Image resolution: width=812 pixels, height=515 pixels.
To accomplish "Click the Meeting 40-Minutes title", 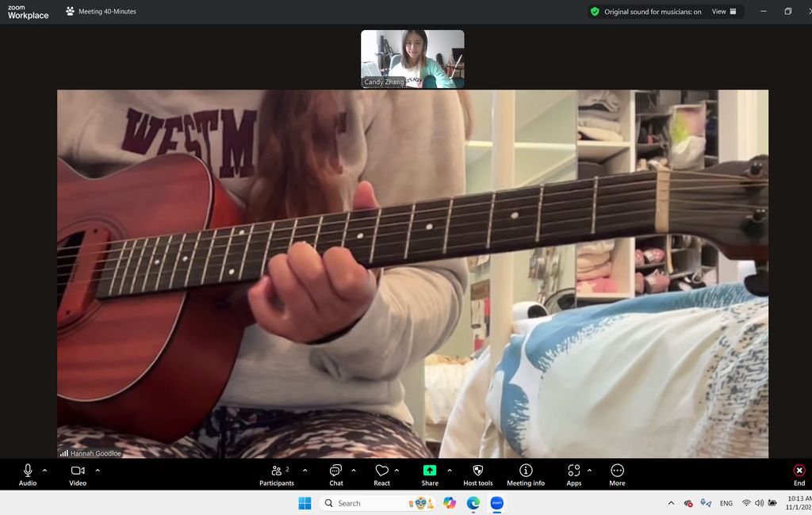I will coord(107,12).
